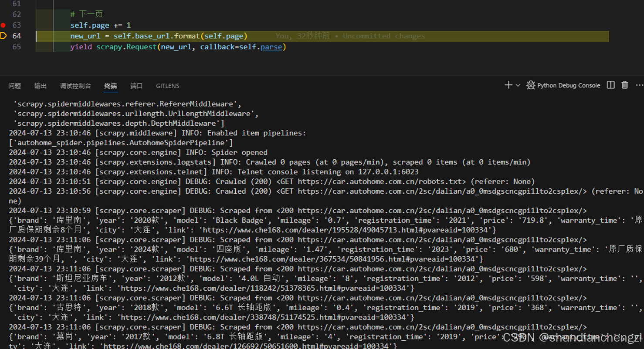
Task: Click line number 62 in the gutter
Action: point(17,14)
